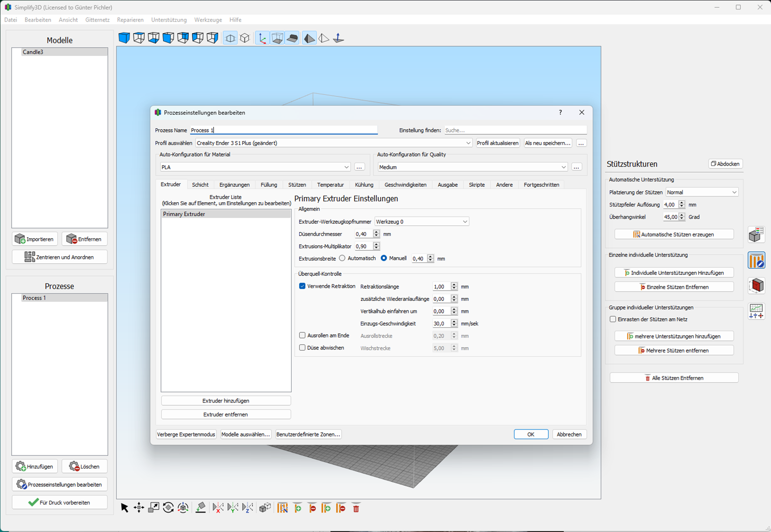The image size is (771, 532).
Task: Open Platzierung der Stützen dropdown
Action: pos(702,192)
